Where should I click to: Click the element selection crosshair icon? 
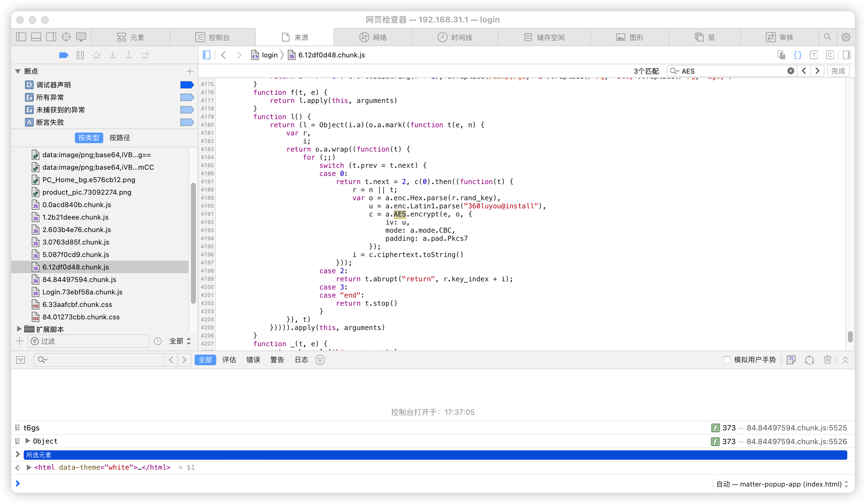pyautogui.click(x=66, y=37)
